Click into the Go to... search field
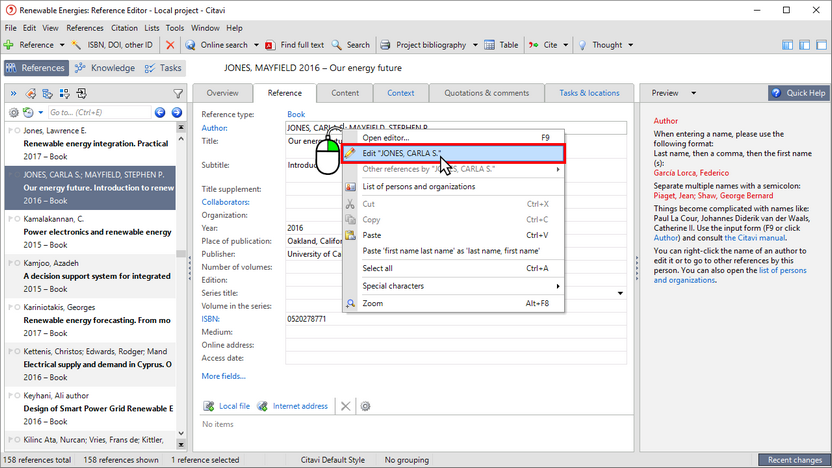832x468 pixels. [x=99, y=112]
